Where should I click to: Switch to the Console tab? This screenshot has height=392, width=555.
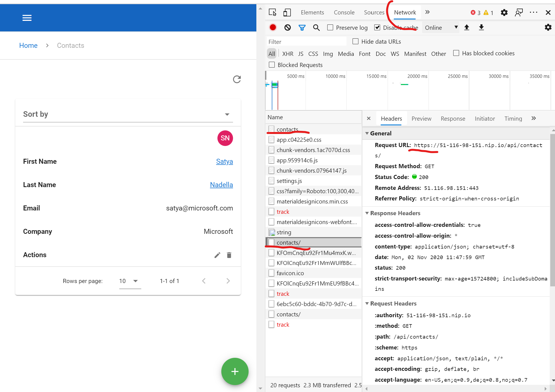click(x=344, y=13)
